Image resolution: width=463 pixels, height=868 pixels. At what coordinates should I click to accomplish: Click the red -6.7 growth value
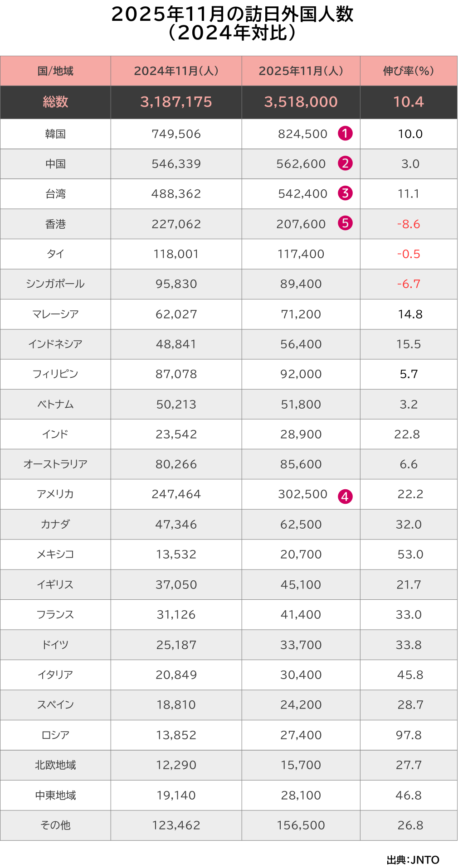[x=408, y=284]
